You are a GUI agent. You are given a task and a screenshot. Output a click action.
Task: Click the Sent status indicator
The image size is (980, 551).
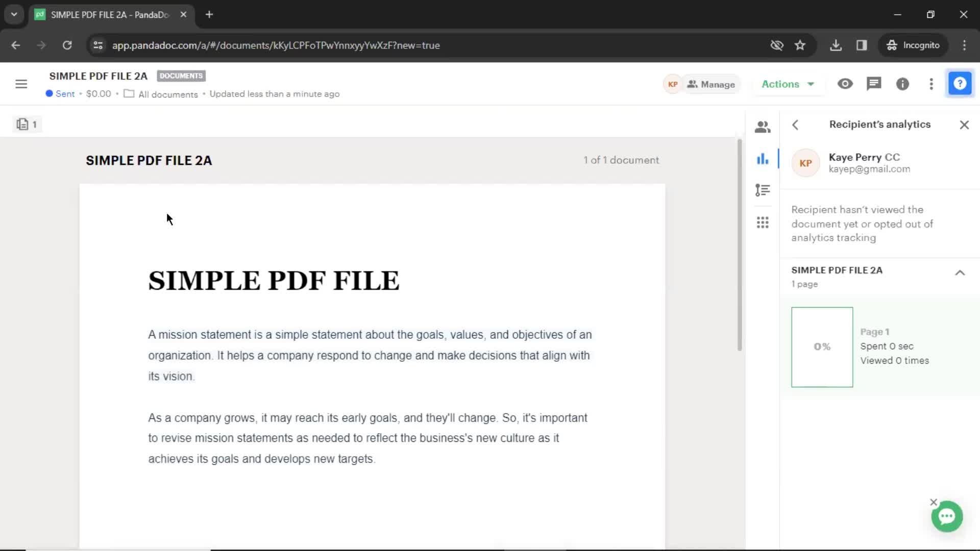click(61, 93)
